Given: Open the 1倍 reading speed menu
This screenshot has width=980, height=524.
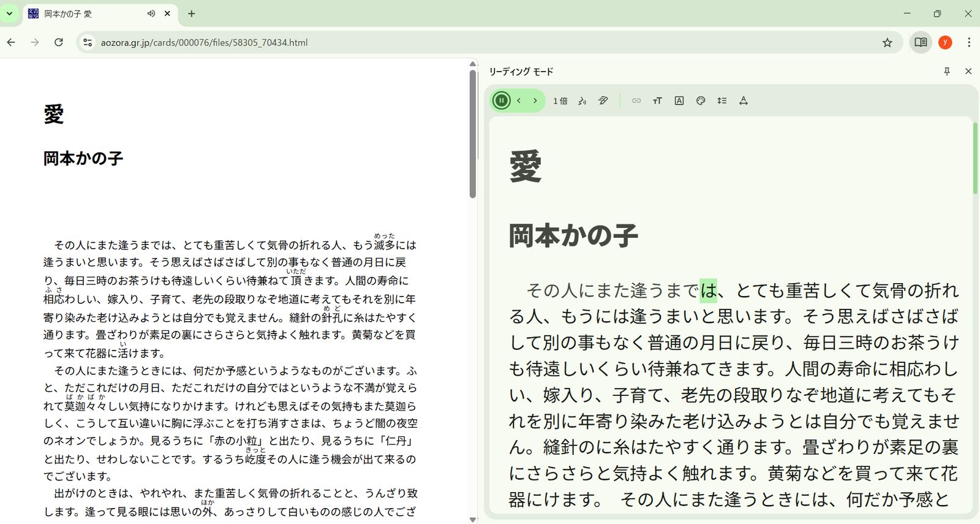Looking at the screenshot, I should (560, 101).
